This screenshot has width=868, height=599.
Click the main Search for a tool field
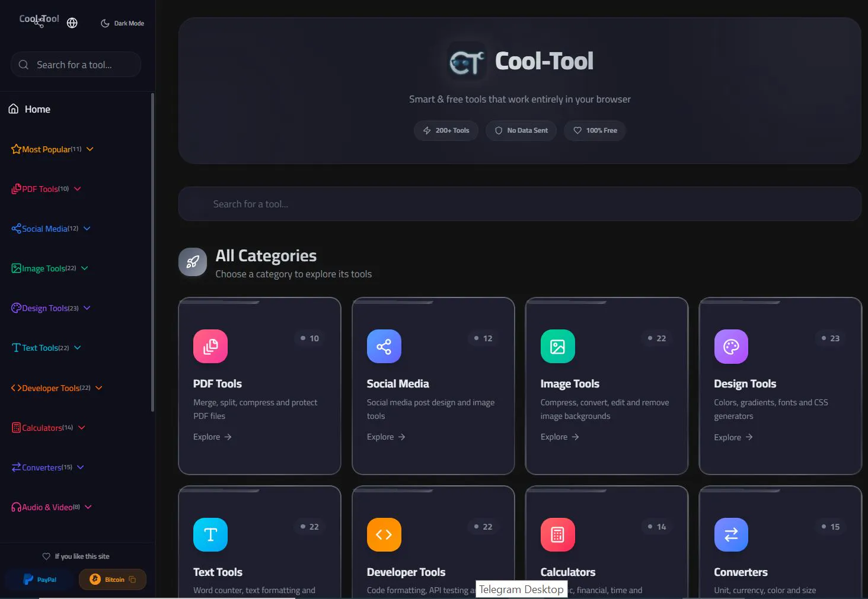pyautogui.click(x=519, y=204)
